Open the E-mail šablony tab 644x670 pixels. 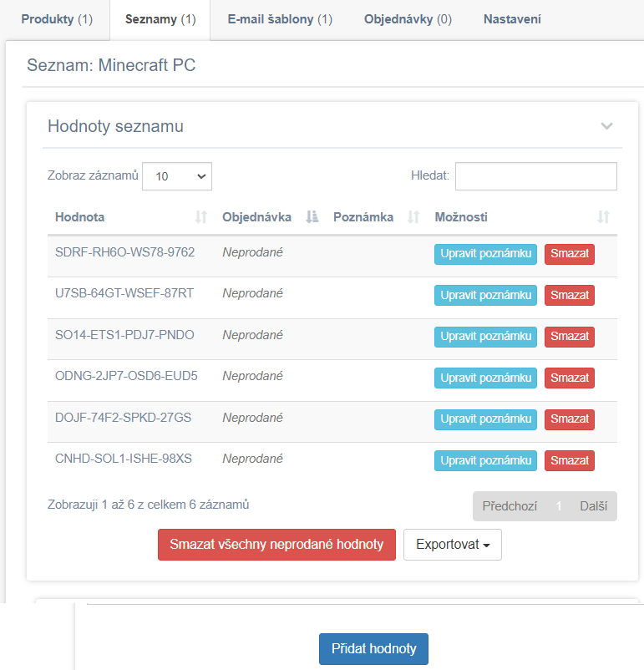280,19
